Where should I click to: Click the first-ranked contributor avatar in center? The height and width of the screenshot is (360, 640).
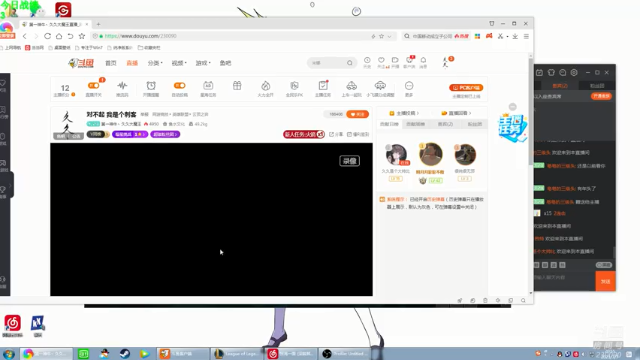point(431,154)
